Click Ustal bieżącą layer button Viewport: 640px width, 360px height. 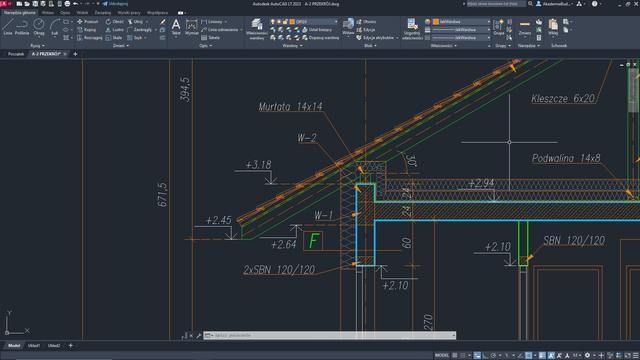[317, 30]
